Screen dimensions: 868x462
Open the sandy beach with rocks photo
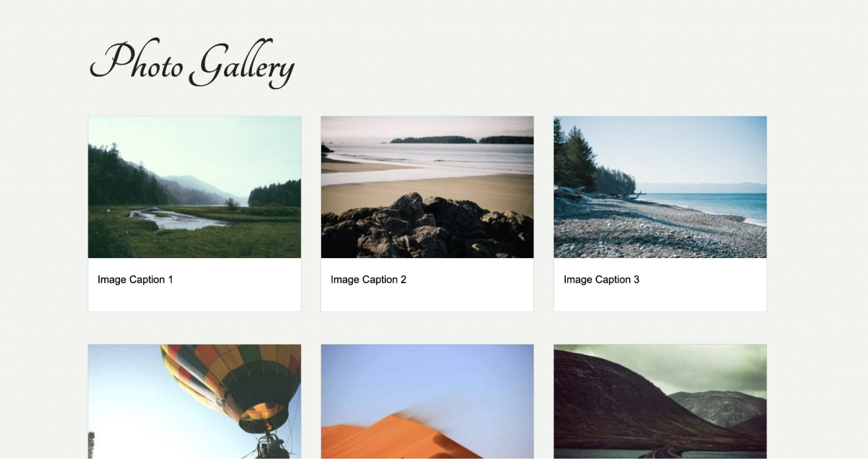coord(427,187)
